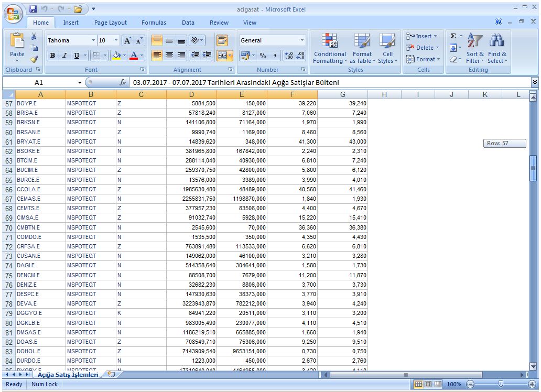541x392 pixels.
Task: Apply Accounting Number Format
Action: (x=245, y=55)
